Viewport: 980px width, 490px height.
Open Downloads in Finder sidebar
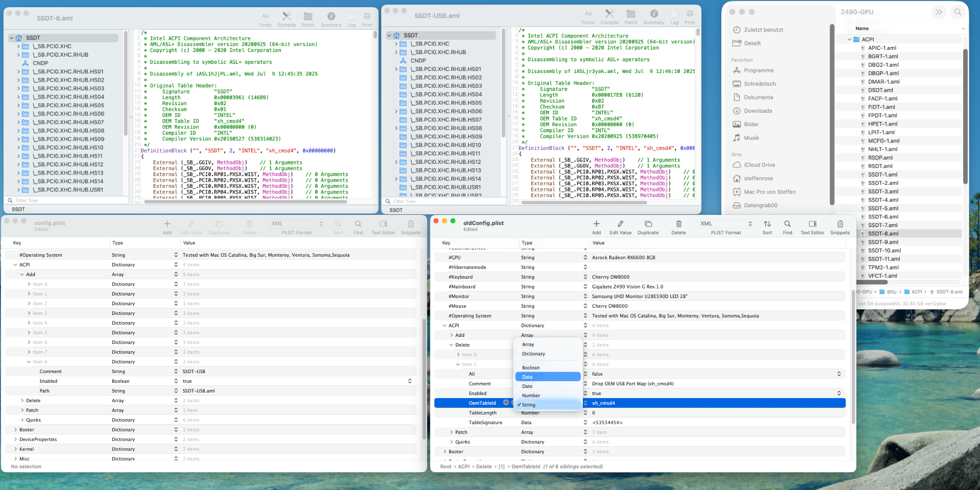coord(757,111)
